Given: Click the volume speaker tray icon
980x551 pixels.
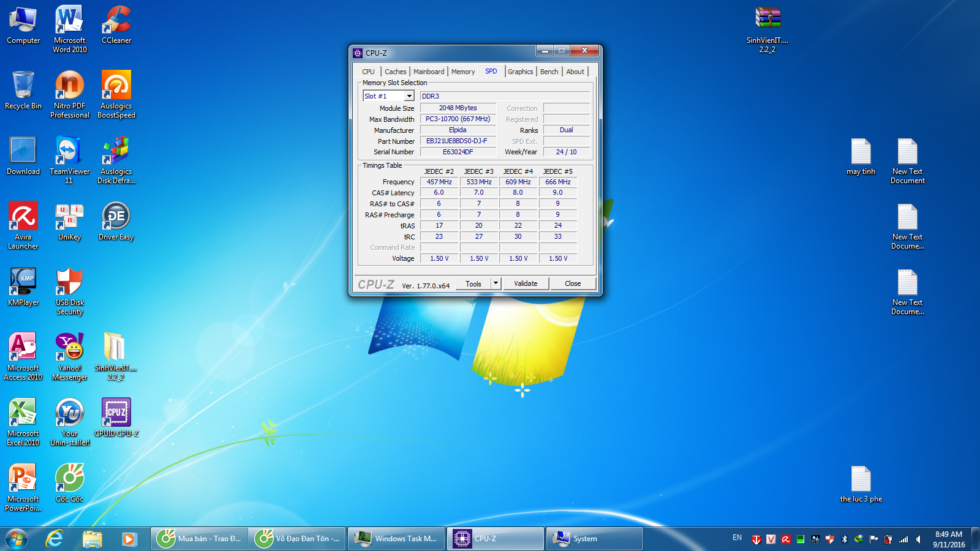Looking at the screenshot, I should (918, 539).
